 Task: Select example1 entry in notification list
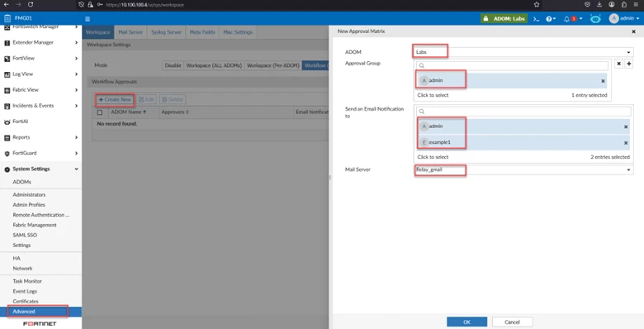click(523, 142)
